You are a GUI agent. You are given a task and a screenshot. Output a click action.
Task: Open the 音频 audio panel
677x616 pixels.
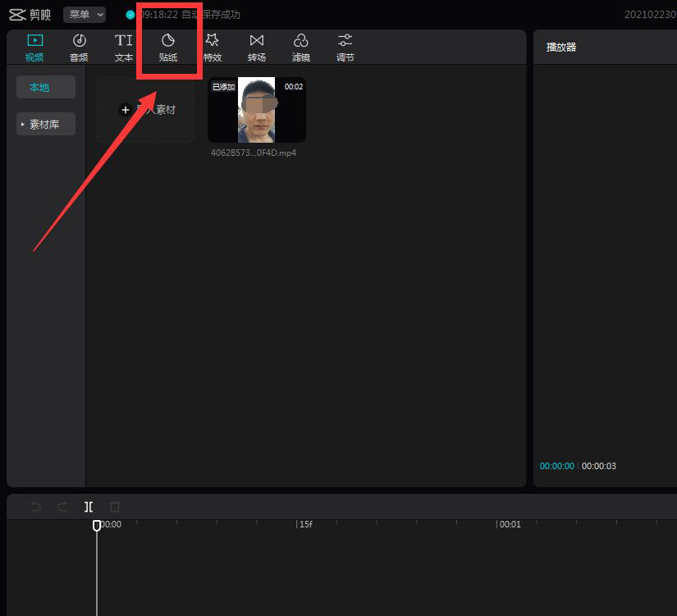(x=79, y=48)
